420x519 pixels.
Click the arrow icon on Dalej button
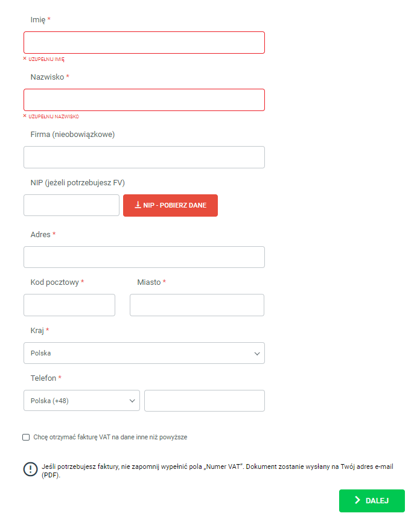tap(357, 500)
